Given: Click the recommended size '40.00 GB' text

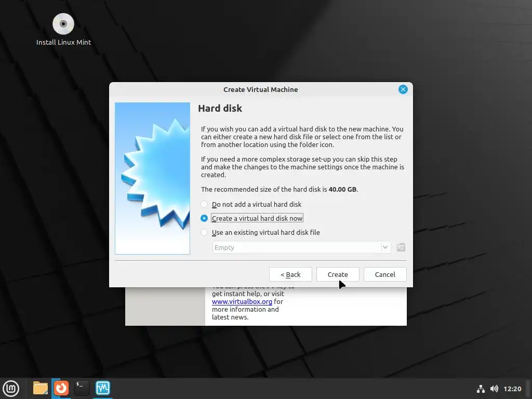Looking at the screenshot, I should tap(343, 189).
